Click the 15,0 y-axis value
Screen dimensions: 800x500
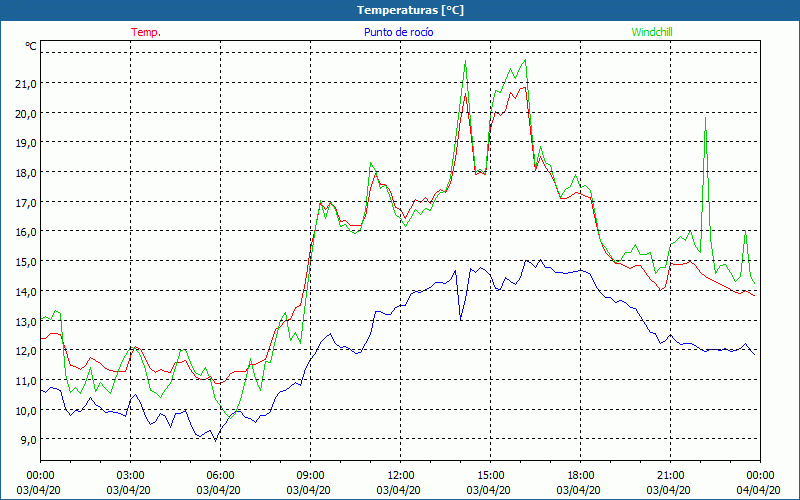(x=26, y=262)
